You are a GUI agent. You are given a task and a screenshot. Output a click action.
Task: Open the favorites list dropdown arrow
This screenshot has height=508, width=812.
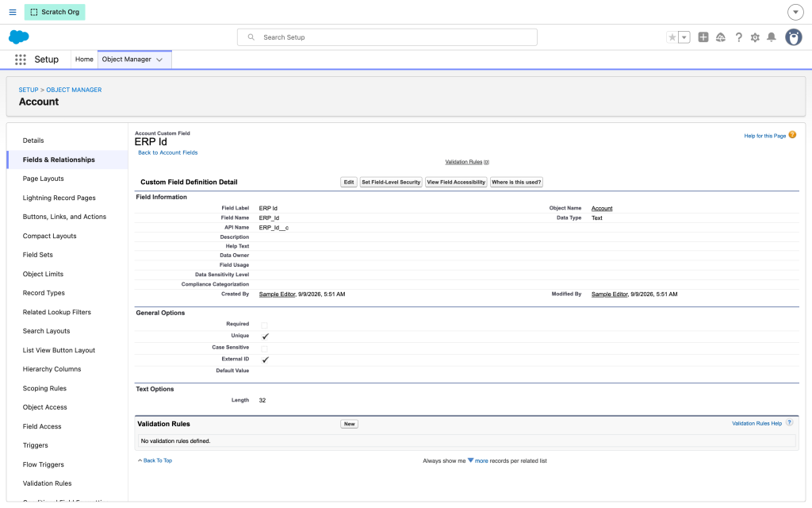[x=684, y=37]
